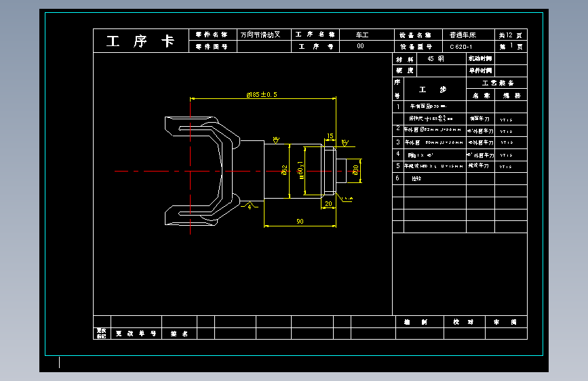
Task: Select the page number text '第1页'
Action: [x=511, y=47]
